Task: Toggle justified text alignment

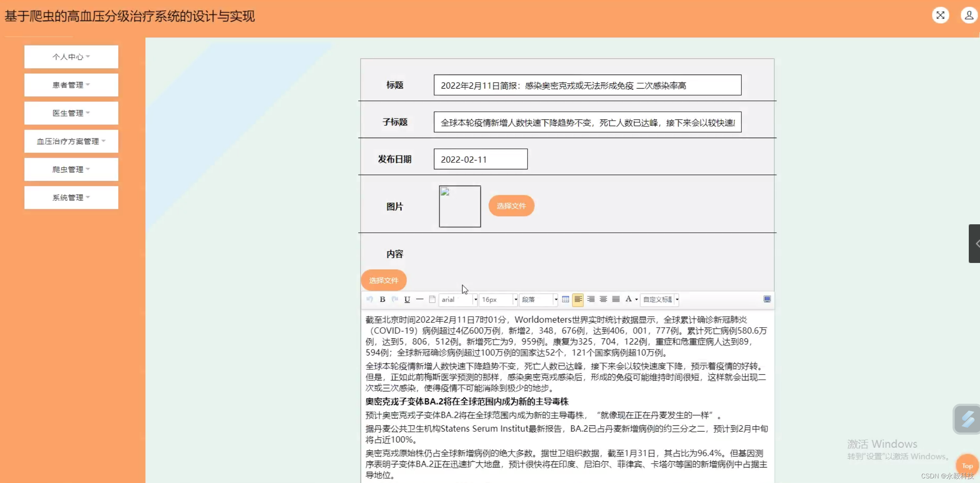Action: (616, 299)
